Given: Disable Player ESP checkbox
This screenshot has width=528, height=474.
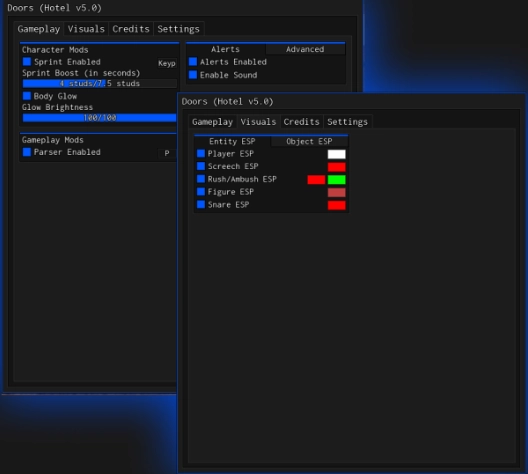Looking at the screenshot, I should pyautogui.click(x=201, y=154).
